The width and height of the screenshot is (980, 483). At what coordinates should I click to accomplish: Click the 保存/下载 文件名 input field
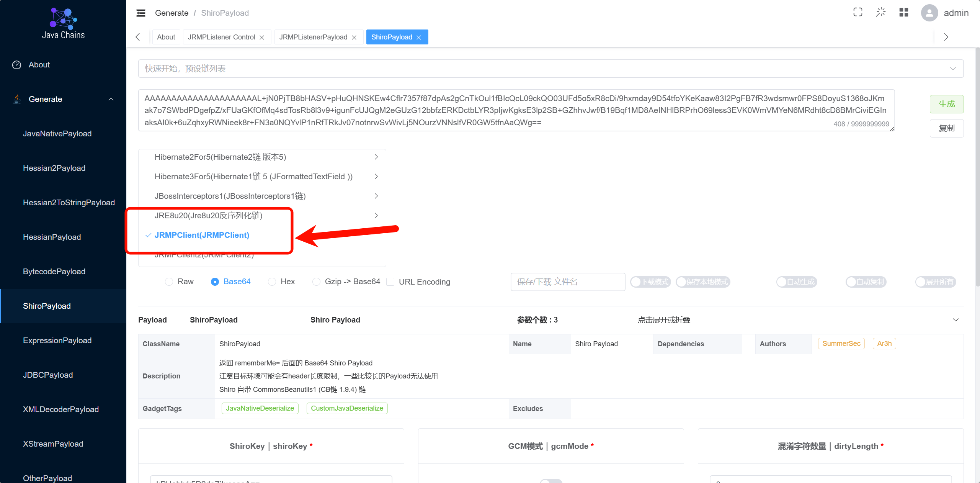[x=567, y=282]
